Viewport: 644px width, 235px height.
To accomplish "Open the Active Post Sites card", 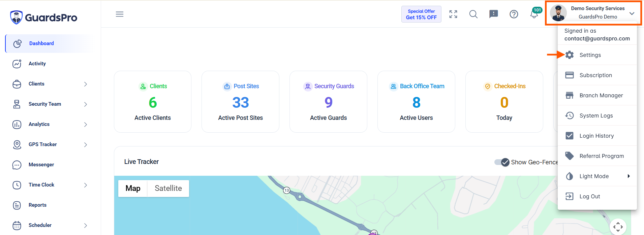I will pyautogui.click(x=240, y=102).
